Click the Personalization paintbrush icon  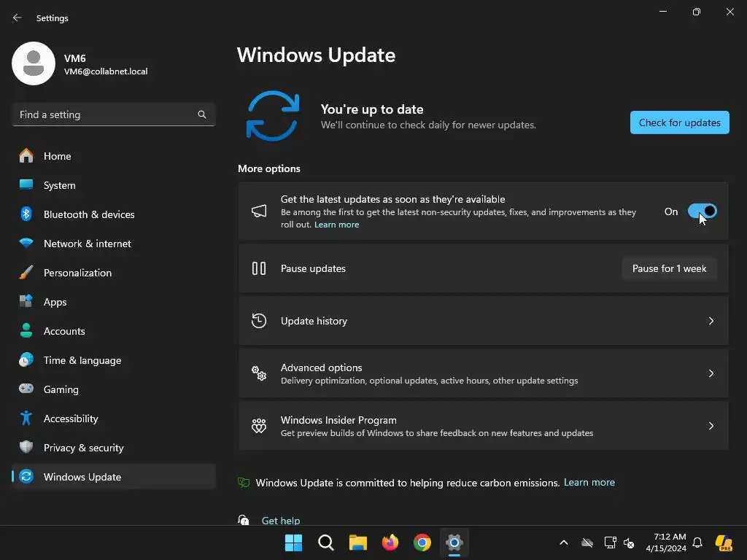tap(26, 273)
